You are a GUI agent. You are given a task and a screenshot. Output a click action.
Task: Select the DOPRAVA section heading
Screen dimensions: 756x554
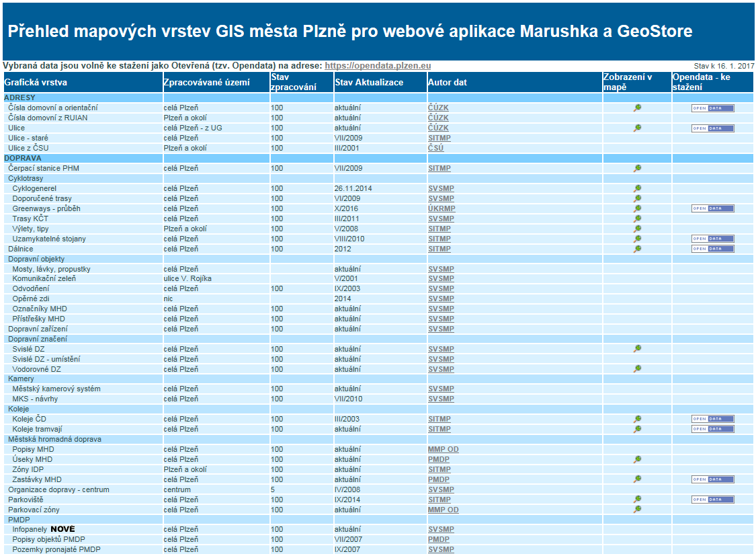[x=23, y=158]
